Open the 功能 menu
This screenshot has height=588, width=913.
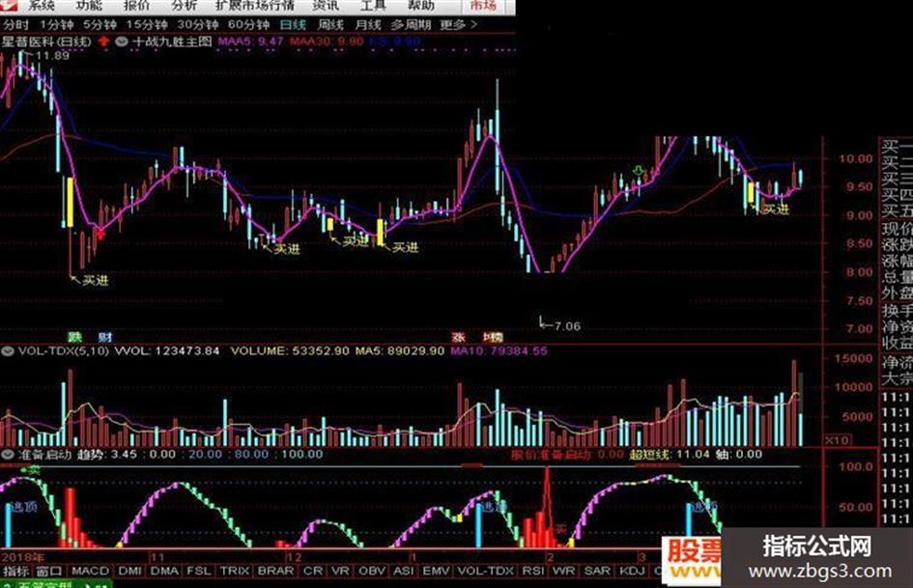point(89,5)
